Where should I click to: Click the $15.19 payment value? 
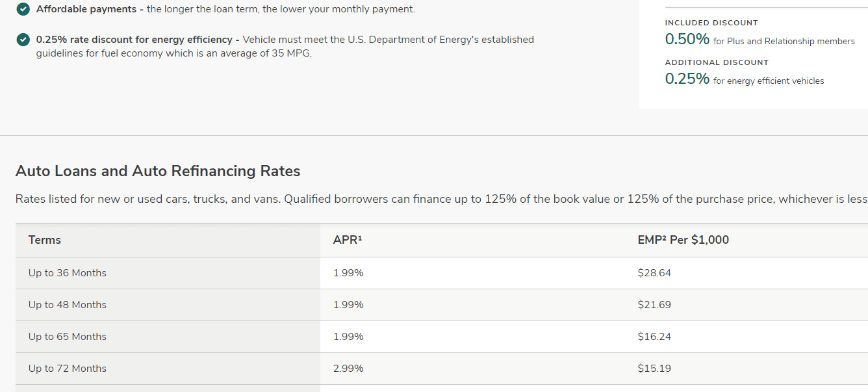[654, 369]
